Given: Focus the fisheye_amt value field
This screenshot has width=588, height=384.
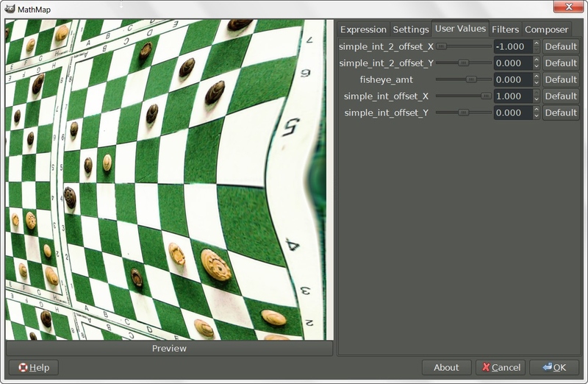Looking at the screenshot, I should tap(513, 79).
